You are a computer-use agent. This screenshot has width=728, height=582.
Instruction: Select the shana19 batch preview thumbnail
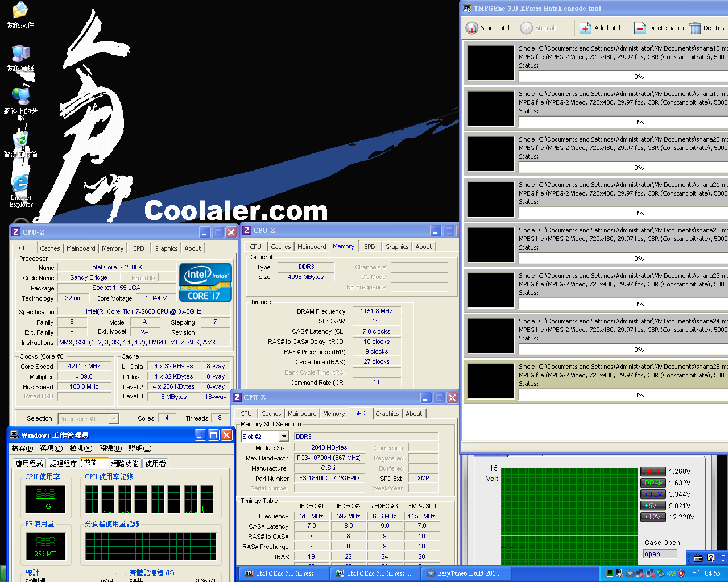tap(490, 109)
